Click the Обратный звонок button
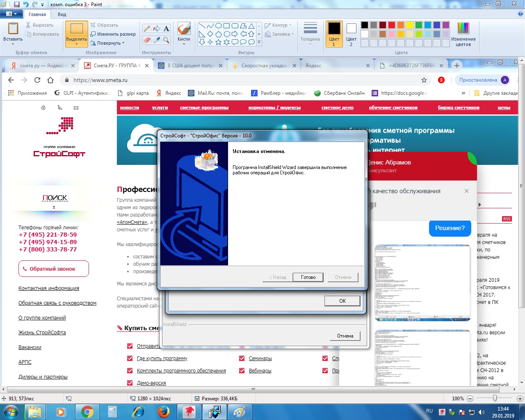 [x=53, y=269]
